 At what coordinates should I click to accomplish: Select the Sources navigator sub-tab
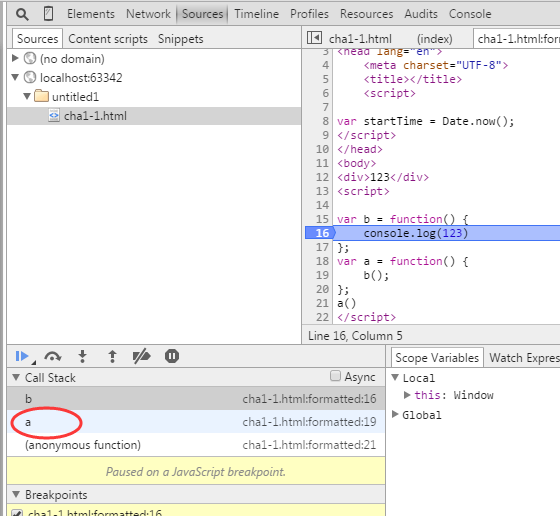[x=38, y=39]
